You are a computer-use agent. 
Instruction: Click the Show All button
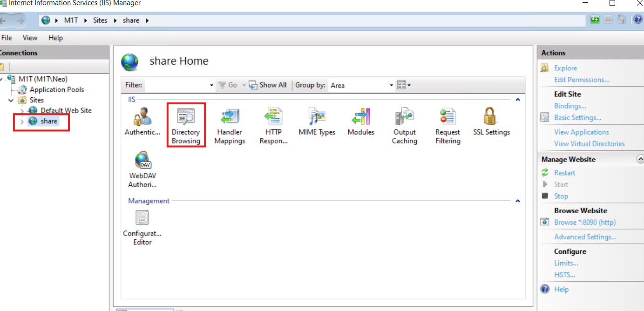[x=268, y=85]
